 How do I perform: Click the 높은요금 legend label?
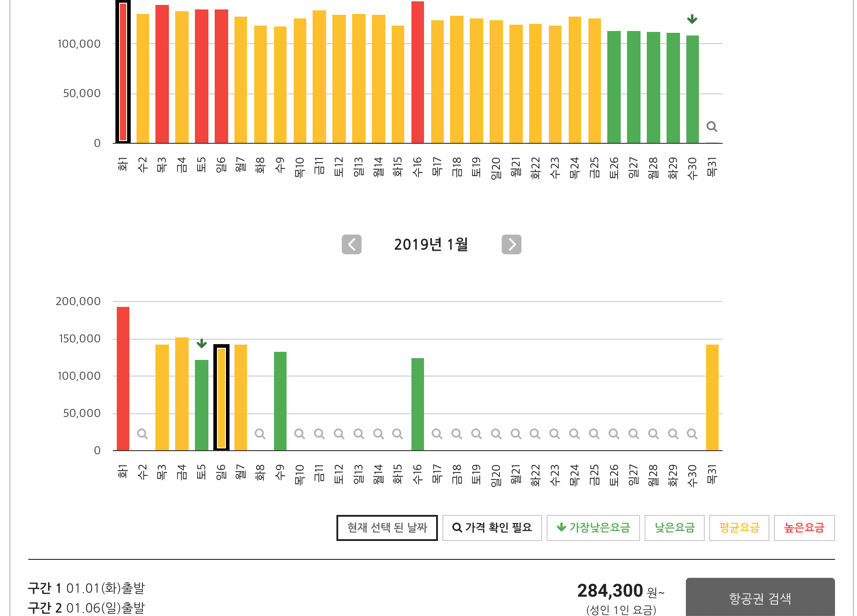(x=804, y=527)
